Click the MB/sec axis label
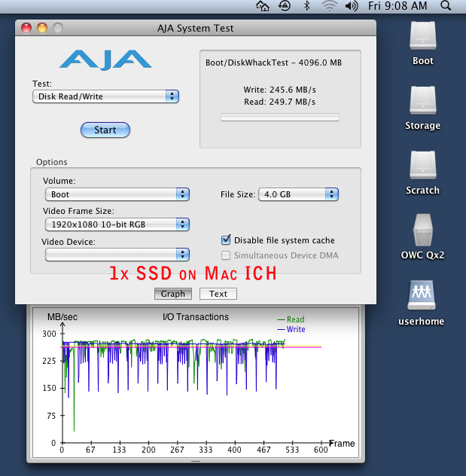 click(62, 317)
